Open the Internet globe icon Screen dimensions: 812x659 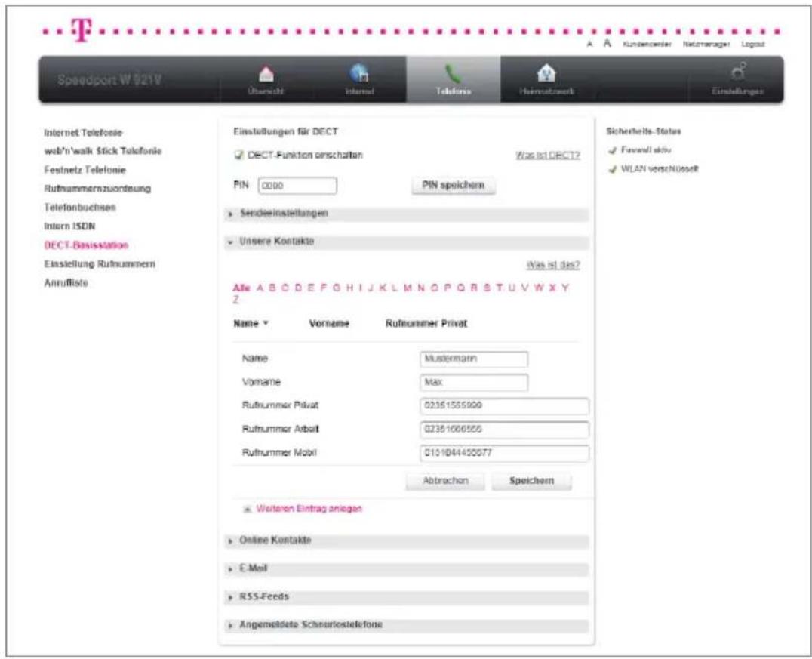[x=359, y=73]
